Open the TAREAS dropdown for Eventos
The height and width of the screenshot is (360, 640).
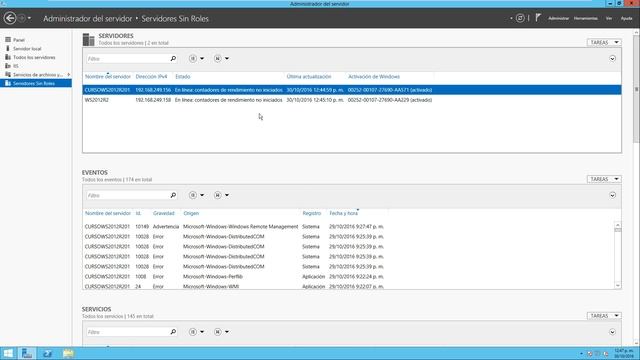(x=604, y=179)
